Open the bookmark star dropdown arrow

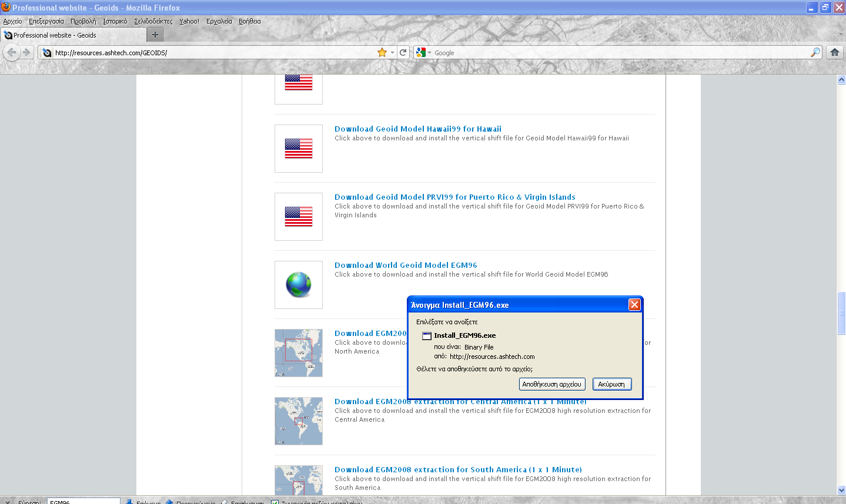coord(393,52)
